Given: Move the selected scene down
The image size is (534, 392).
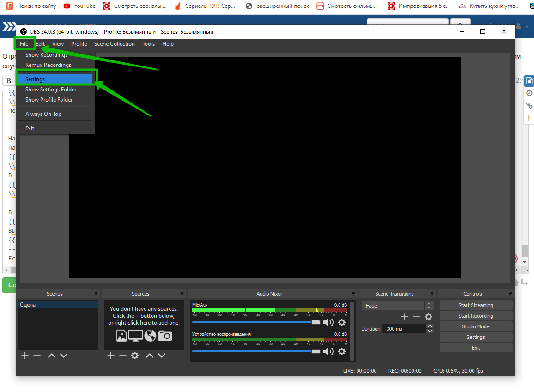Looking at the screenshot, I should 64,356.
